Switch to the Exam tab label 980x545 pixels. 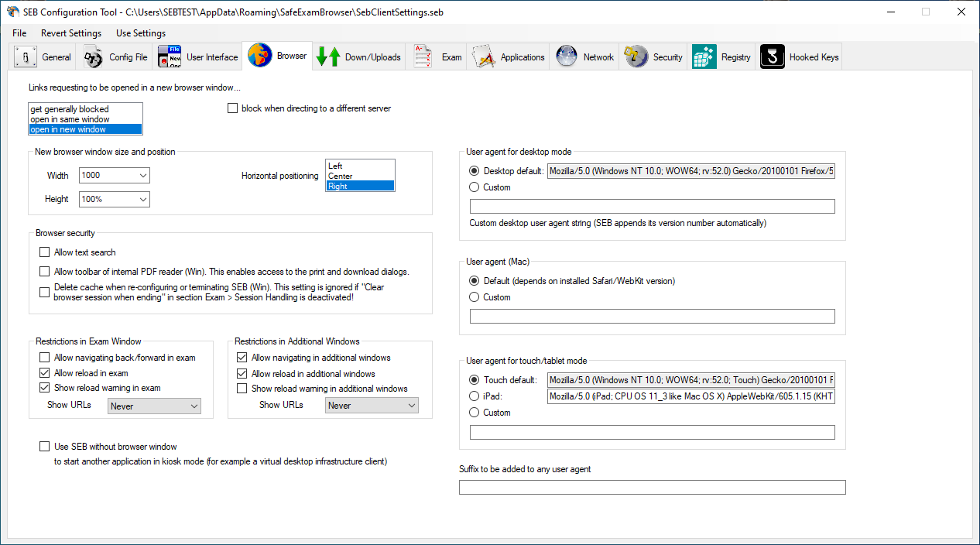[452, 57]
